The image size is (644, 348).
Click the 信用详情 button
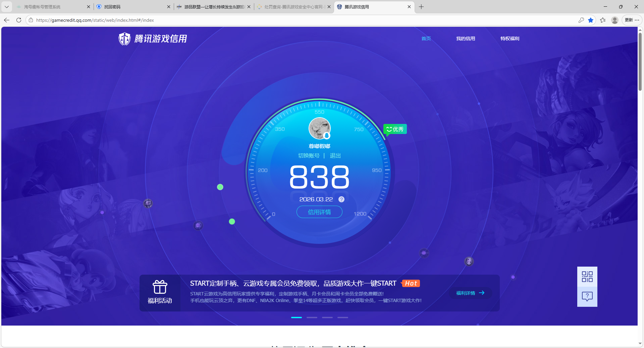pyautogui.click(x=319, y=212)
